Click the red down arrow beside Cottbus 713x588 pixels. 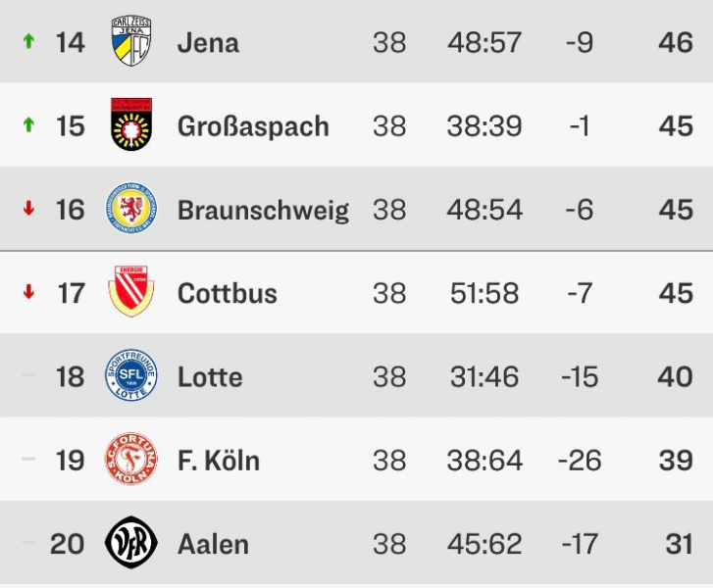[x=28, y=293]
